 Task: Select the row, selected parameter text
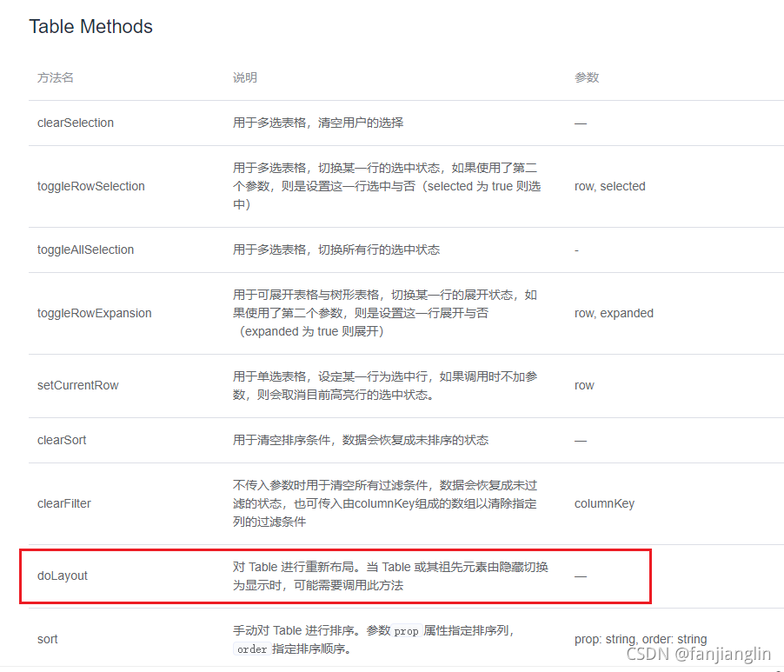(x=609, y=186)
